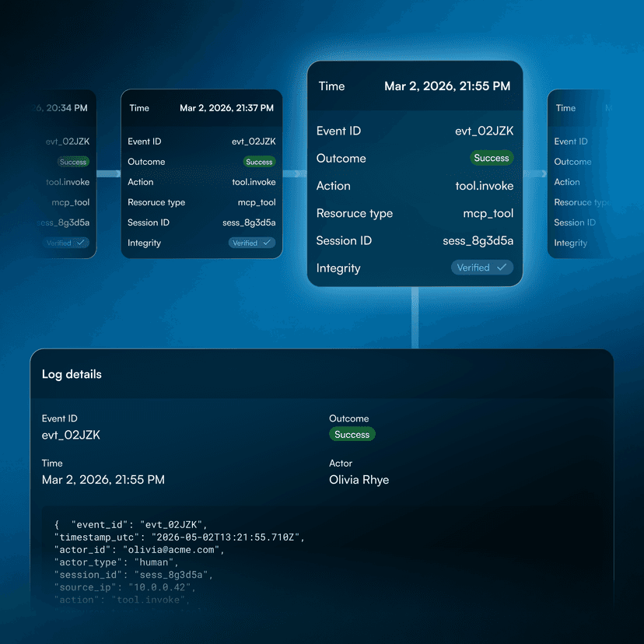Screen dimensions: 644x644
Task: Select the Verified badge in the 21:37 PM card
Action: pos(252,243)
